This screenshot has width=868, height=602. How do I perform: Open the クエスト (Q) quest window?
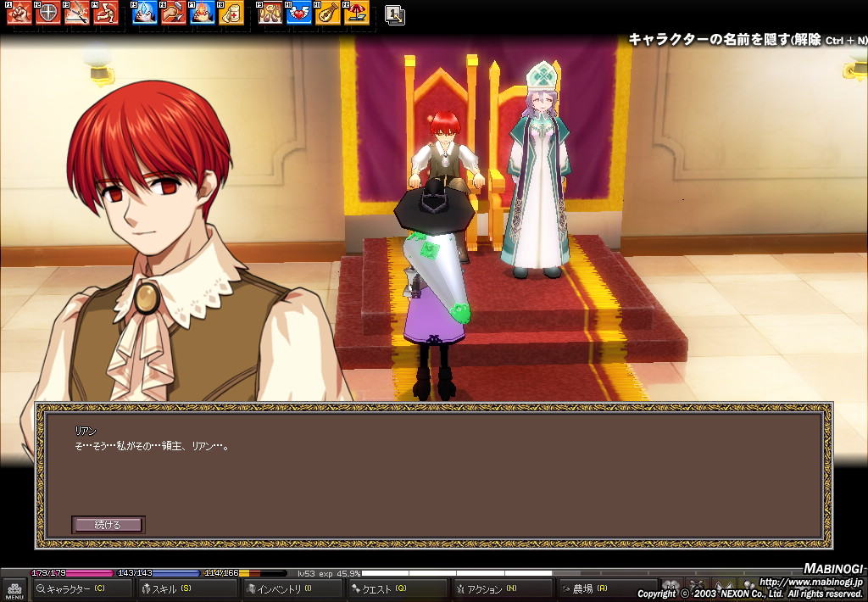point(397,589)
